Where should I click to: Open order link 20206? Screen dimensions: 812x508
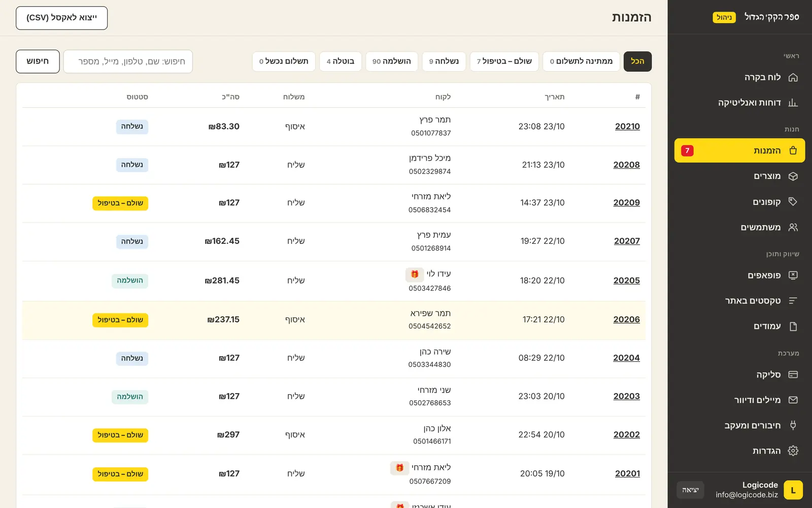click(626, 320)
